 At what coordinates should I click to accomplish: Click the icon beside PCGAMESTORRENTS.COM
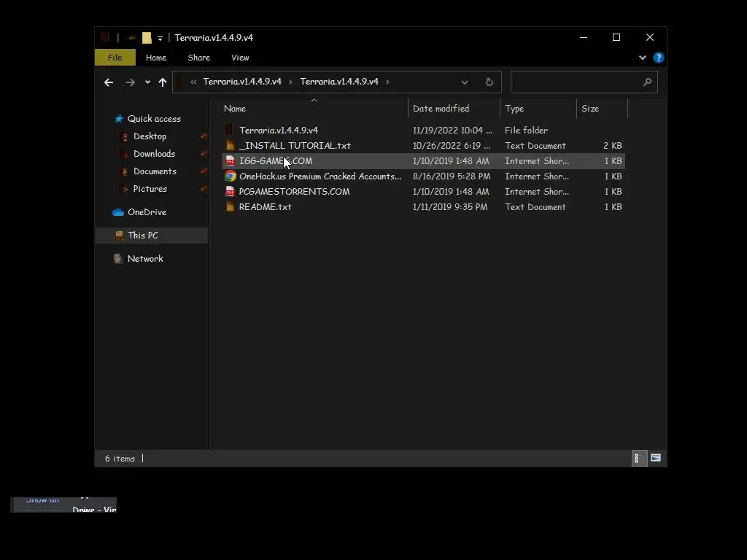pyautogui.click(x=230, y=192)
